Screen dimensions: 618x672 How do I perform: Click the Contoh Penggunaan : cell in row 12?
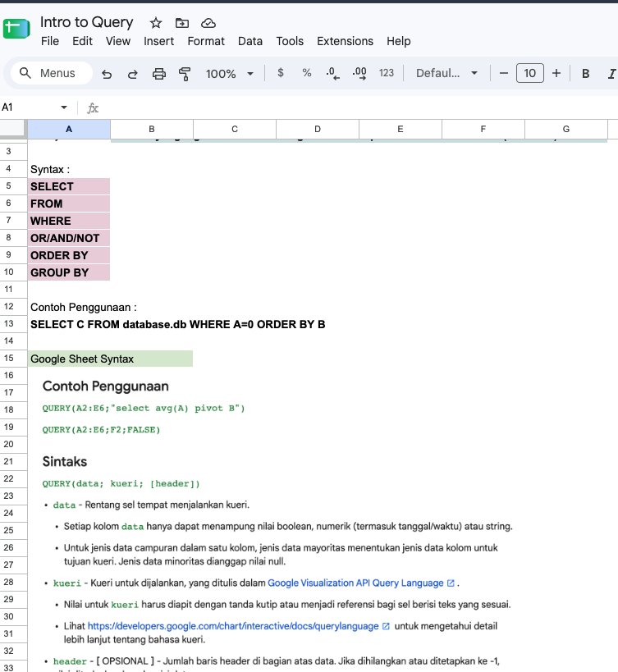click(x=84, y=308)
